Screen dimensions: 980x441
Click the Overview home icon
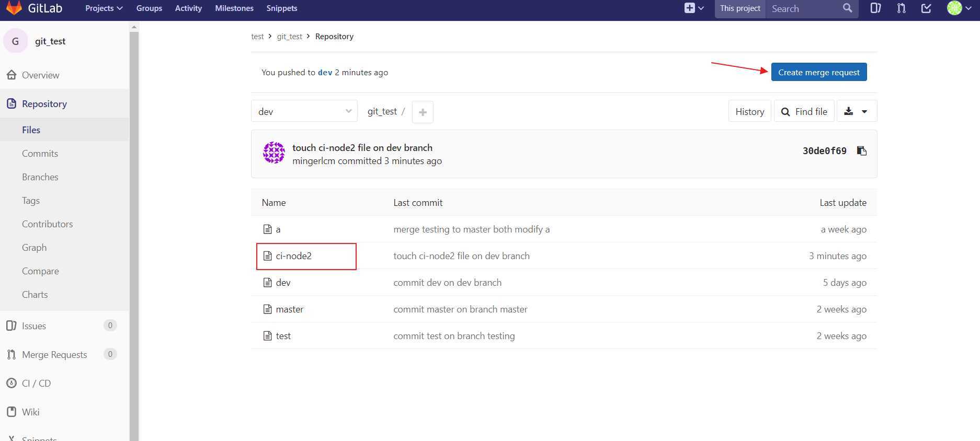[12, 75]
